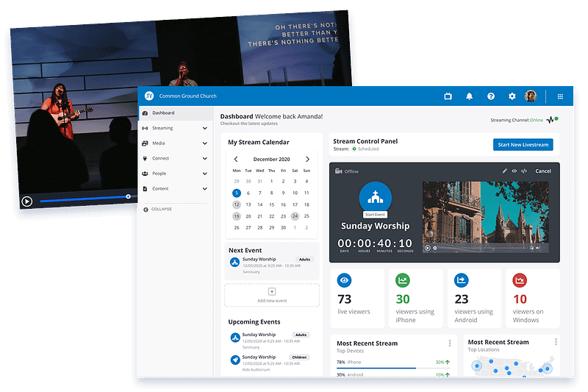Click the stream preview thumbnail

click(x=486, y=217)
